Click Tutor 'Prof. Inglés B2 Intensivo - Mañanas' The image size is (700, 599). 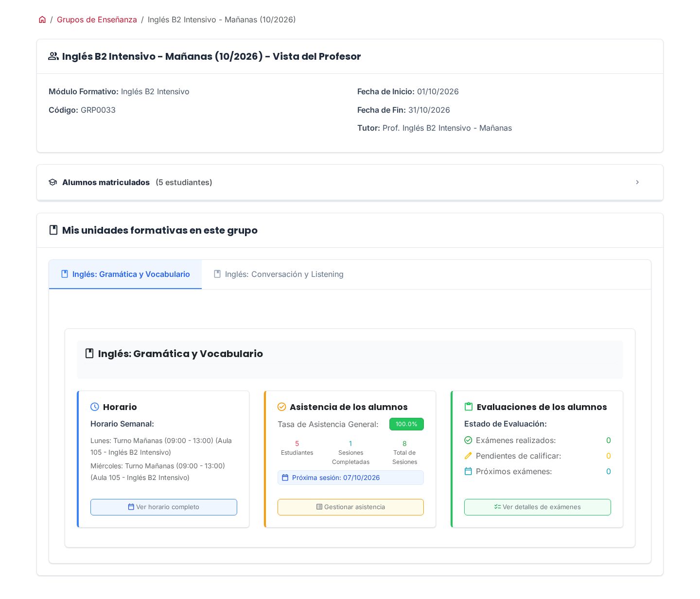click(x=447, y=128)
